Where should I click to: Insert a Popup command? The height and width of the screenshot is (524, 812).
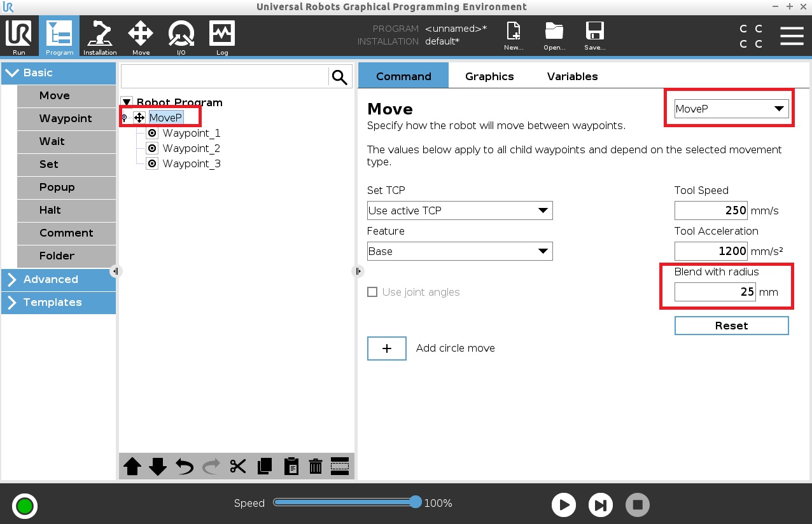(x=66, y=187)
